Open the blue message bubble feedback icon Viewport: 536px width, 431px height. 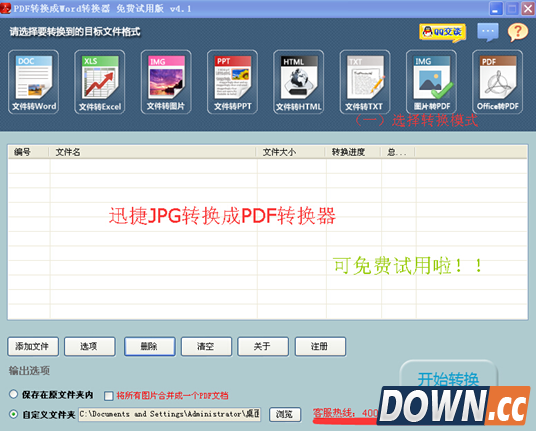pyautogui.click(x=488, y=32)
